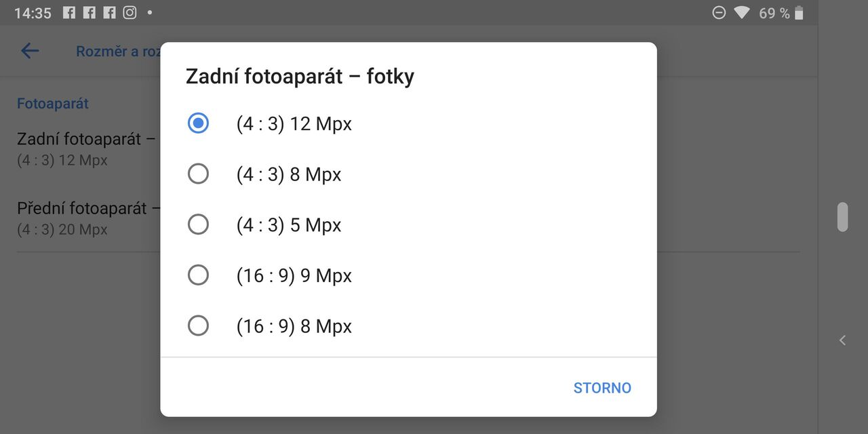Tap the Wi-Fi status icon
This screenshot has height=434, width=868.
pos(741,12)
